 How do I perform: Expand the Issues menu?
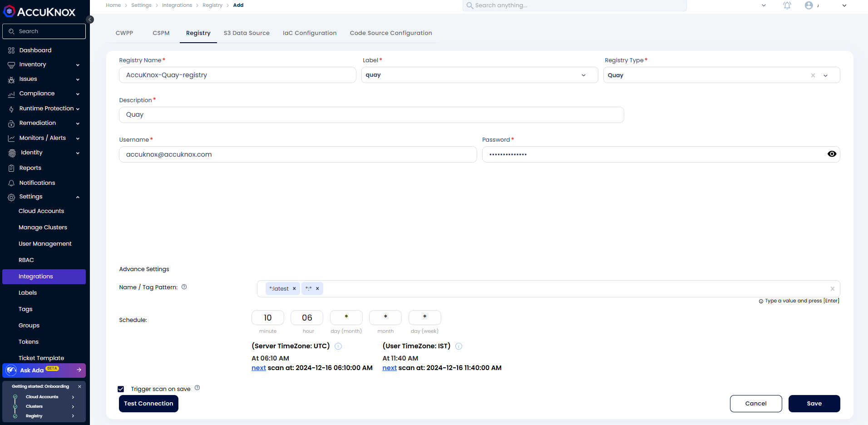point(78,79)
